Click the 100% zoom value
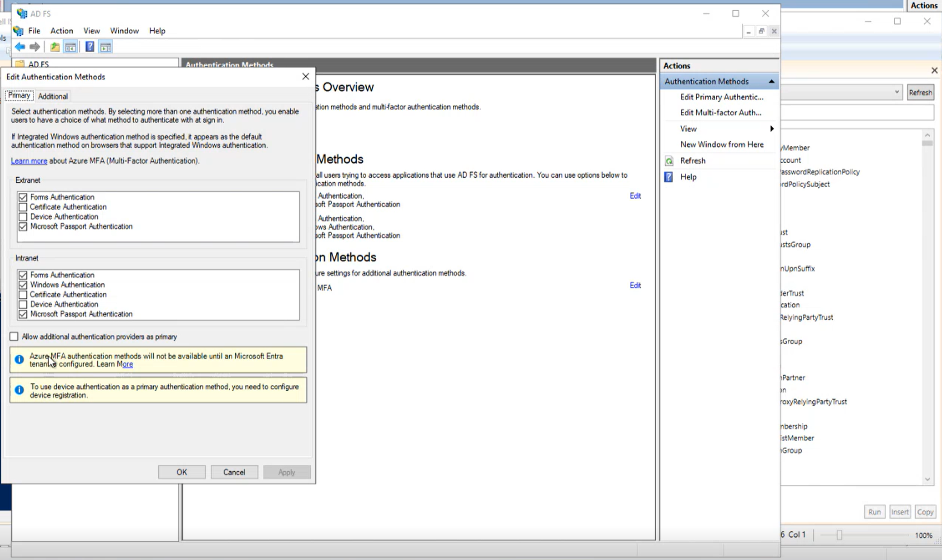Image resolution: width=942 pixels, height=560 pixels. (924, 535)
